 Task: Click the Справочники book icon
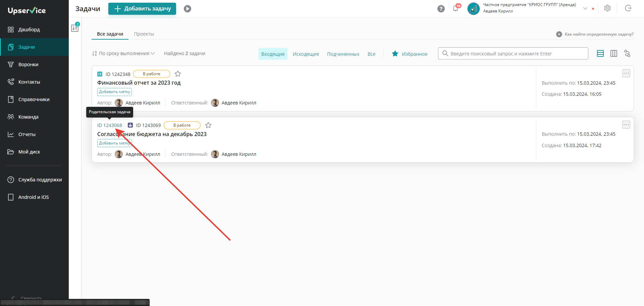[11, 99]
